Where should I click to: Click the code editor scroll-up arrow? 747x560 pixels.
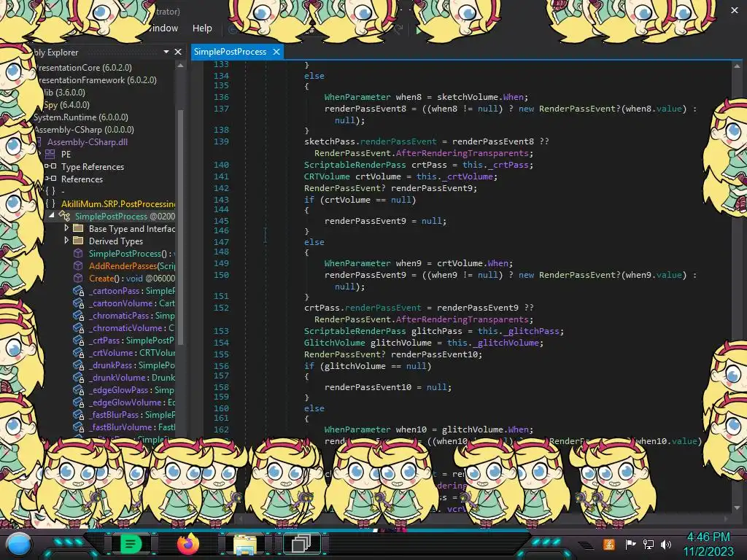pyautogui.click(x=737, y=66)
